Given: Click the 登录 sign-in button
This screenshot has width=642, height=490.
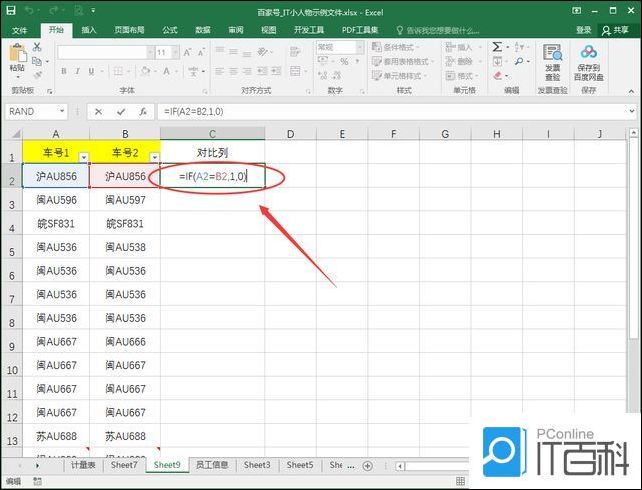Looking at the screenshot, I should pos(583,30).
